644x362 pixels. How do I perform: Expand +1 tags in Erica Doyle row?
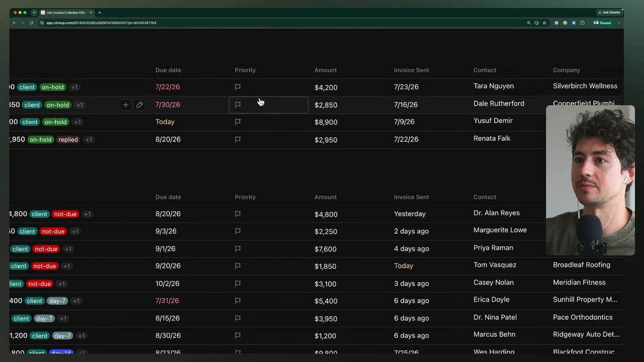pyautogui.click(x=76, y=301)
